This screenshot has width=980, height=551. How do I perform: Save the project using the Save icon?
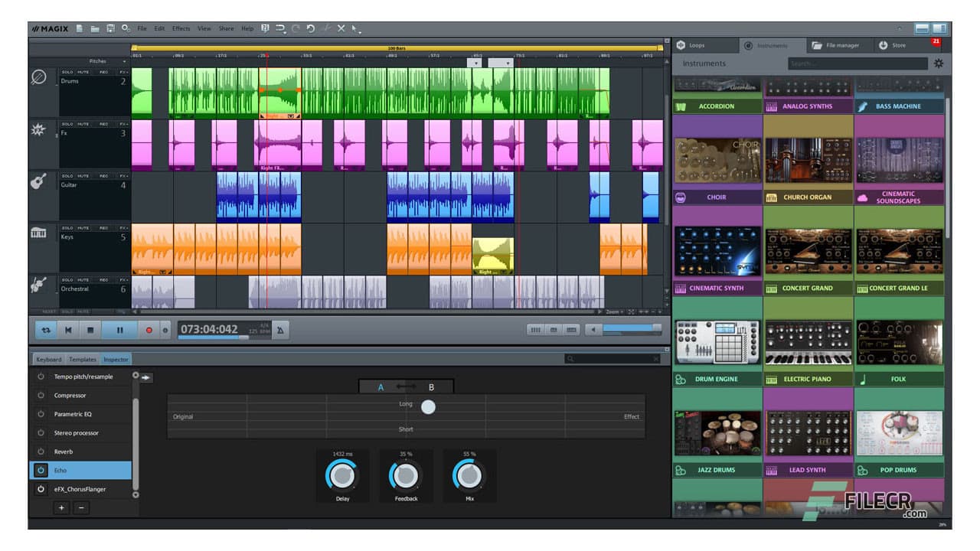pyautogui.click(x=109, y=28)
